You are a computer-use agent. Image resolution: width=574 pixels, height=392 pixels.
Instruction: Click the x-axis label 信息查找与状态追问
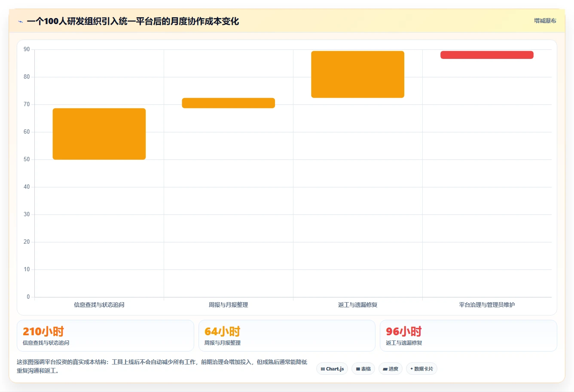pyautogui.click(x=99, y=305)
